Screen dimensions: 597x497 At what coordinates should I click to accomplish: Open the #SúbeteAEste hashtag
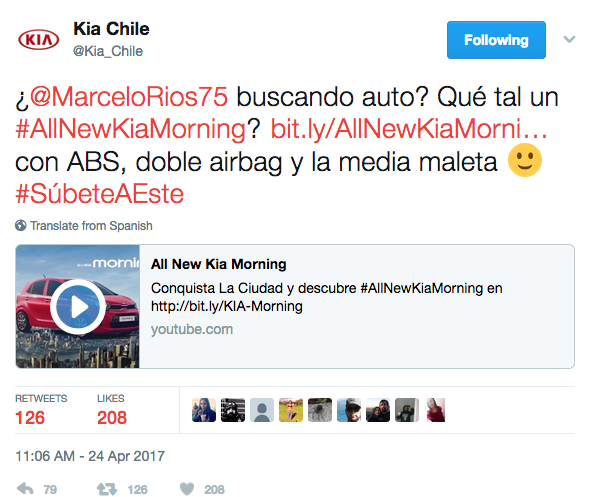click(x=99, y=194)
